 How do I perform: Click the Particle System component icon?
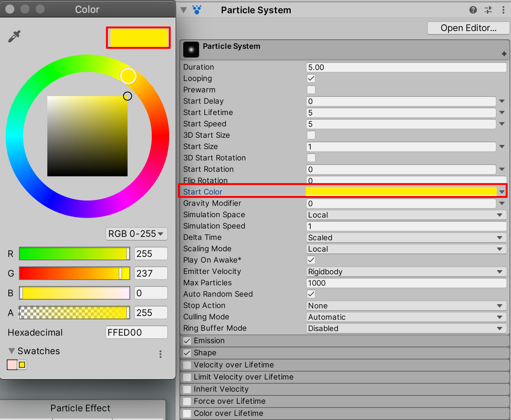tap(196, 10)
